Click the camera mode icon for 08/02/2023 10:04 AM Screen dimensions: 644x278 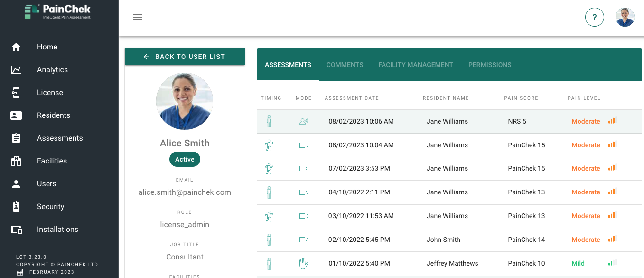click(x=303, y=145)
